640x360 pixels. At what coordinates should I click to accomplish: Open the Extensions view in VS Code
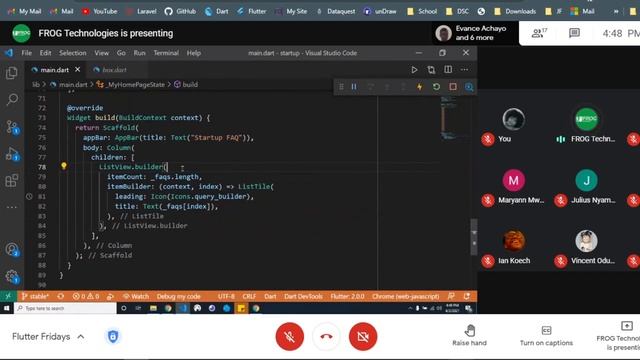(12, 180)
